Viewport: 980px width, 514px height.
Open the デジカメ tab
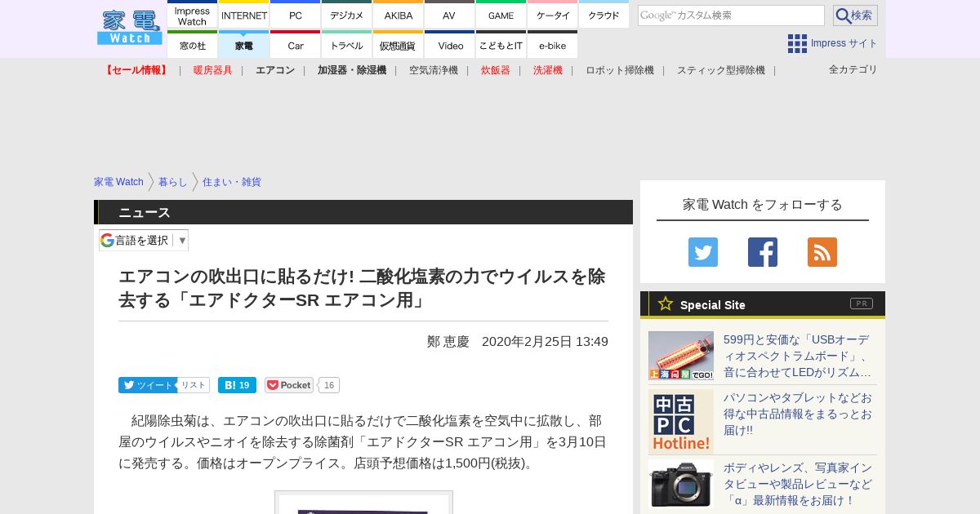coord(347,16)
